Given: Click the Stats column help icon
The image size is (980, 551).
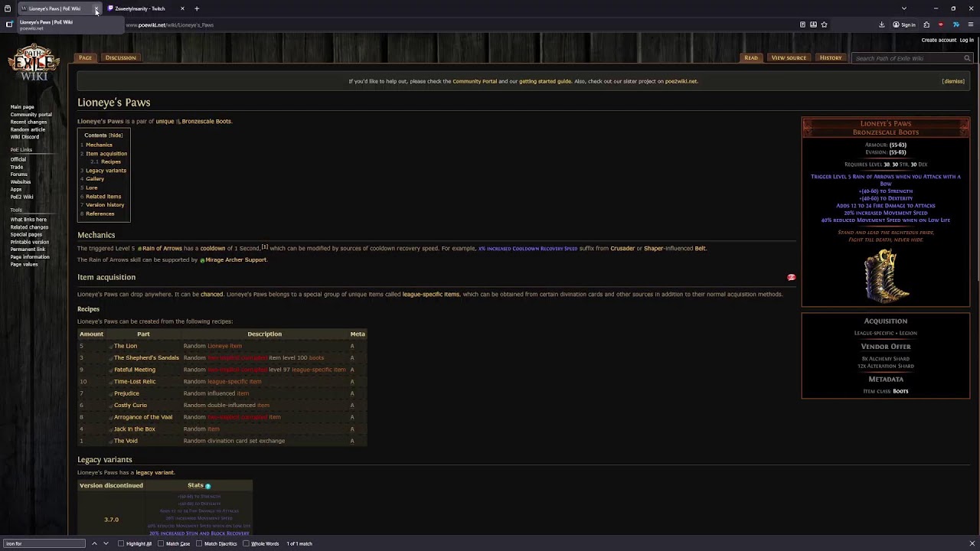Looking at the screenshot, I should point(207,486).
